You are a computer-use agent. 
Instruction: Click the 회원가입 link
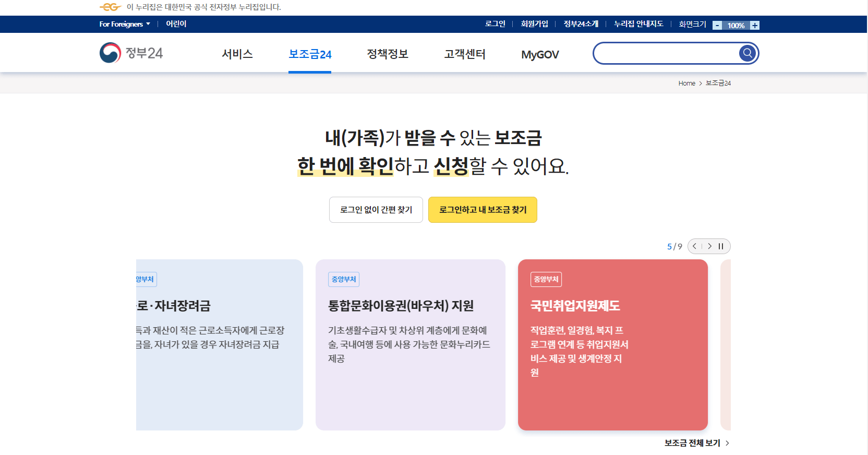pos(535,24)
